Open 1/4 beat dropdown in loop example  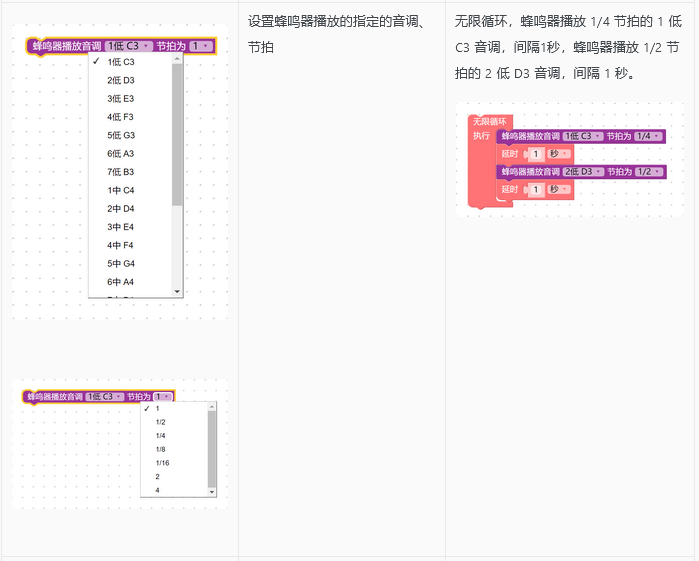click(x=649, y=136)
